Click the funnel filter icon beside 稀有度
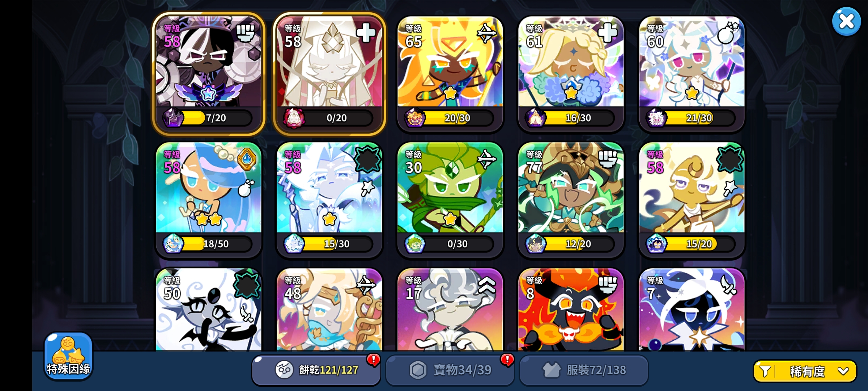This screenshot has width=868, height=391. 765,371
